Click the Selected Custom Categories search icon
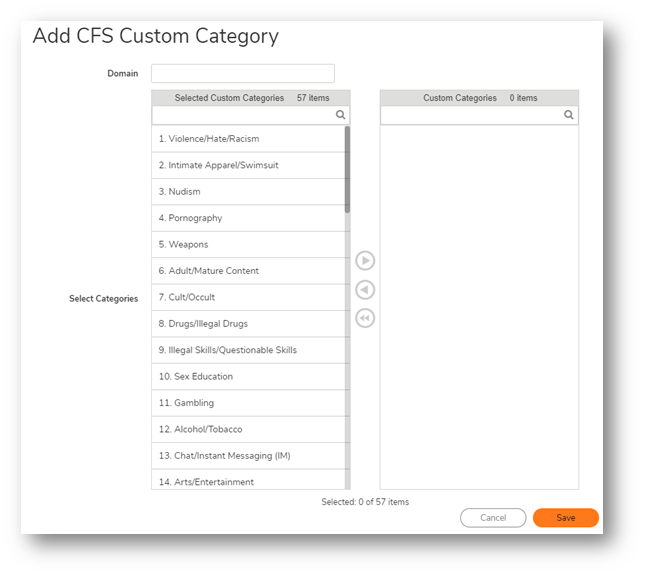The image size is (645, 576). 340,115
